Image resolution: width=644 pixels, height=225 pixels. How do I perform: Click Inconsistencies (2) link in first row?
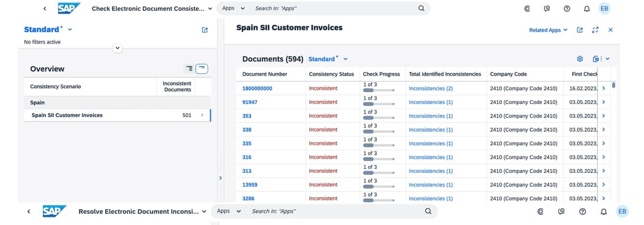point(430,89)
